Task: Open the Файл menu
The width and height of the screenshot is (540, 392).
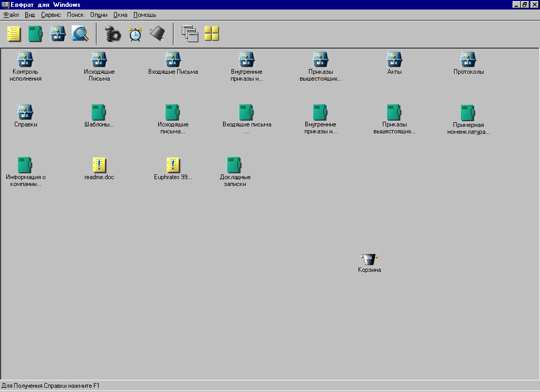Action: (11, 15)
